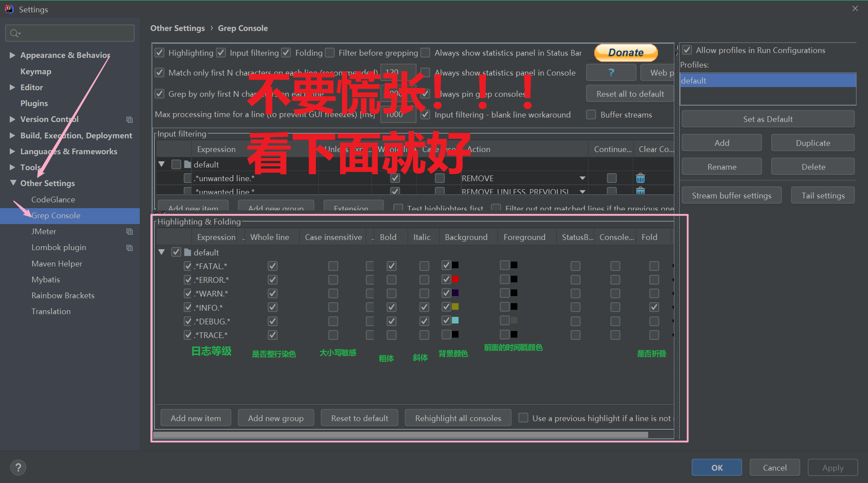Click the cyan background swatch for DEBUG
This screenshot has height=483, width=868.
point(455,320)
